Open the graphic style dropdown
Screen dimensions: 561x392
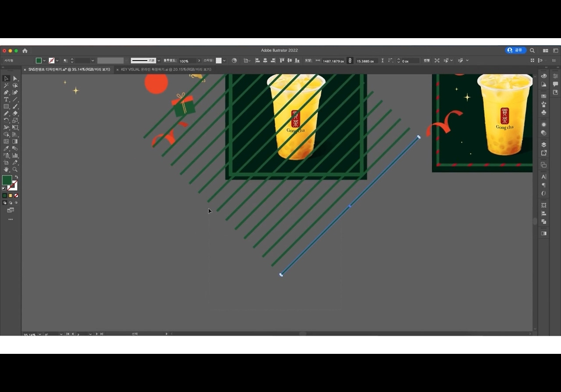224,61
